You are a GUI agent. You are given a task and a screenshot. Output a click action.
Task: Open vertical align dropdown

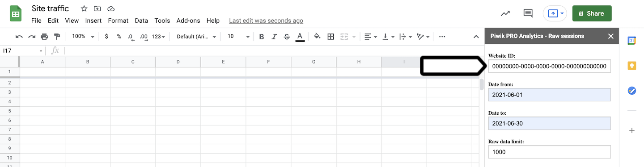click(388, 37)
